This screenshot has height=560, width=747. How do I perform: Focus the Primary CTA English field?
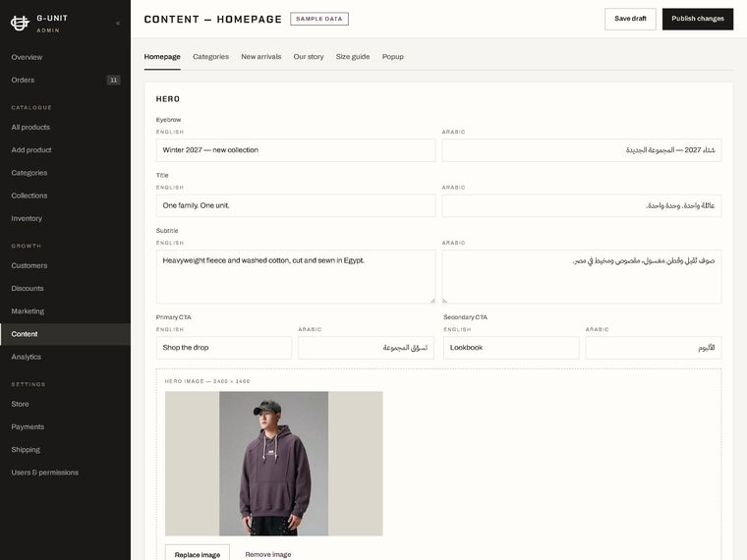pyautogui.click(x=224, y=348)
